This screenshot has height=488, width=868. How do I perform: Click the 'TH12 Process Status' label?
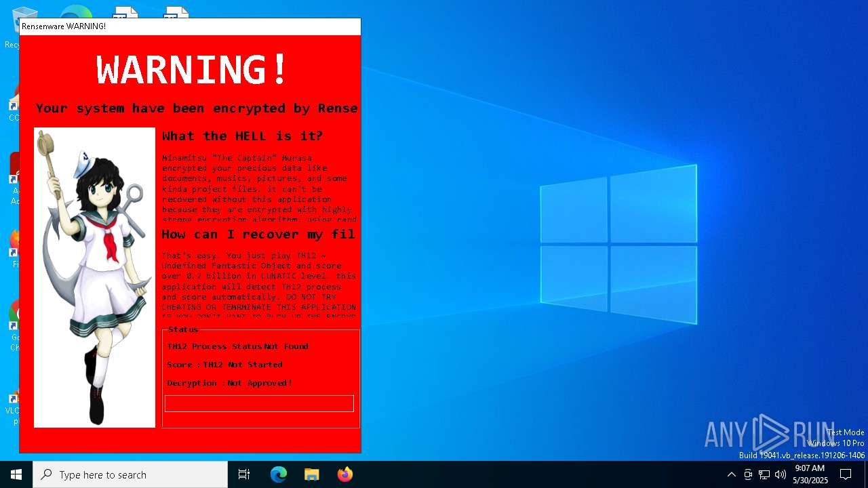click(x=214, y=346)
